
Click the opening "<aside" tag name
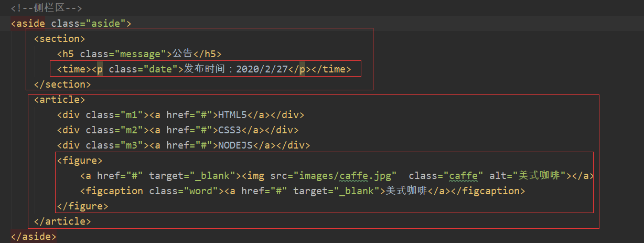pyautogui.click(x=28, y=24)
